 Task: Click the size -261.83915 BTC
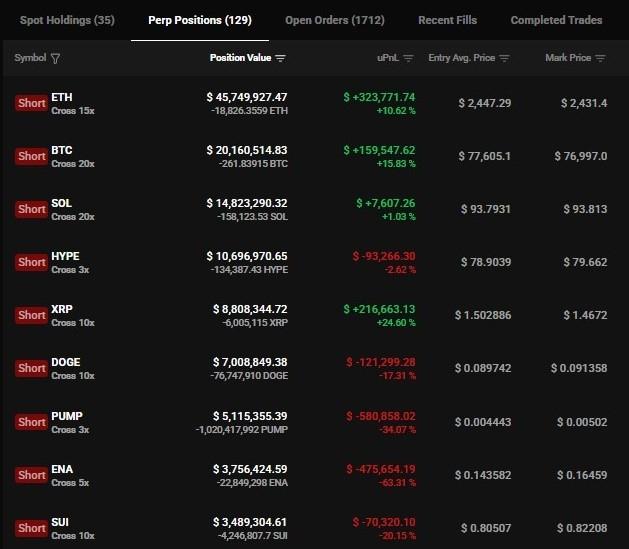click(253, 164)
